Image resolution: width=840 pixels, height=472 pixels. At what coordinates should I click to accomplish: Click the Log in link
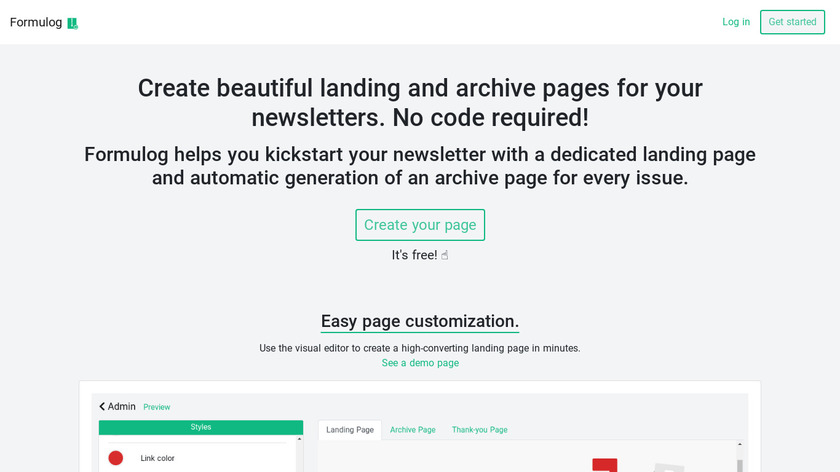pyautogui.click(x=736, y=22)
